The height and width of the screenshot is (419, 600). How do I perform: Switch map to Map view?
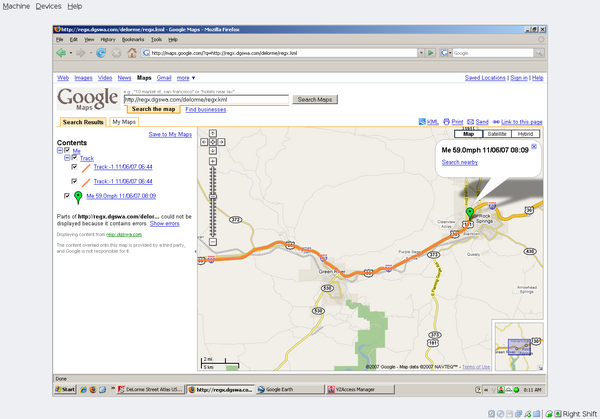[x=468, y=134]
